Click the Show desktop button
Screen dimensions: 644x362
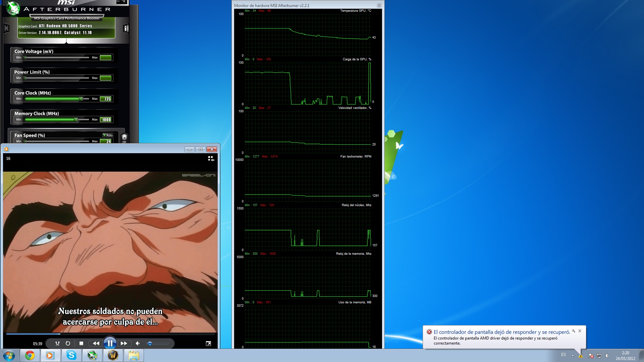pos(641,355)
